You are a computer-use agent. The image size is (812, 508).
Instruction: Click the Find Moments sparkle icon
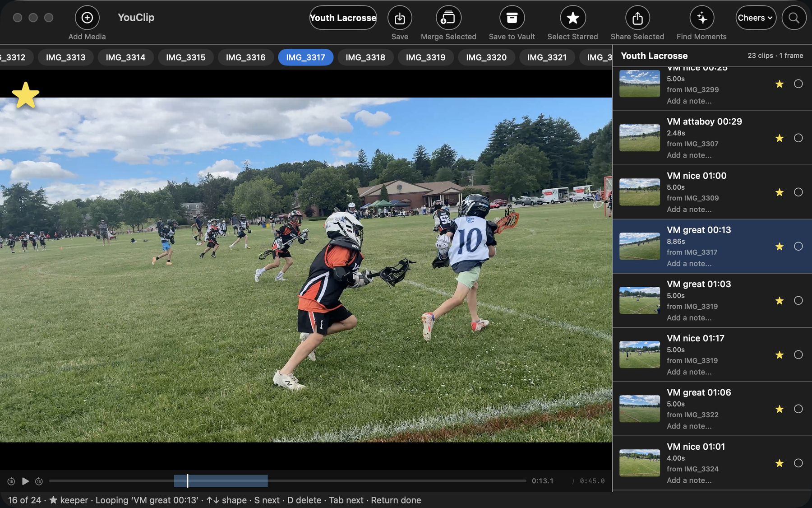pos(702,18)
